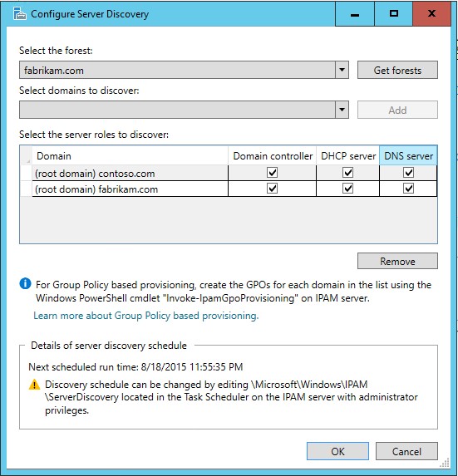Maximize the Configure Server Discovery window
This screenshot has width=458, height=476.
394,14
